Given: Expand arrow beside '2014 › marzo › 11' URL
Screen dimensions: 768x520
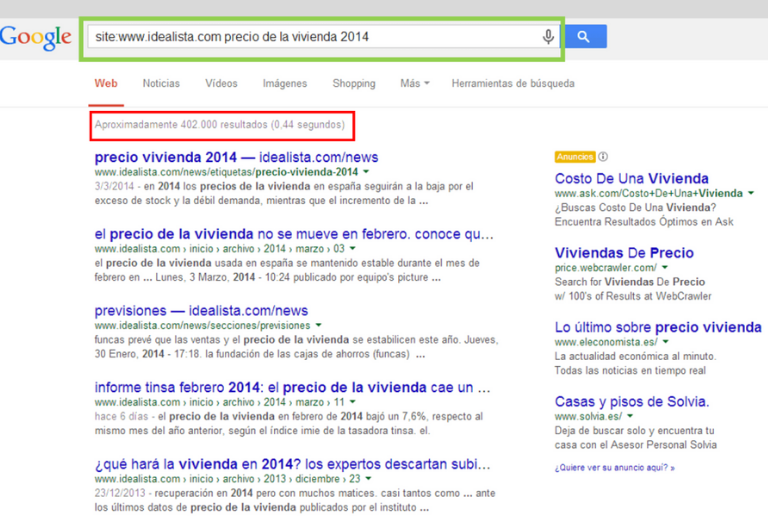Looking at the screenshot, I should click(x=353, y=402).
